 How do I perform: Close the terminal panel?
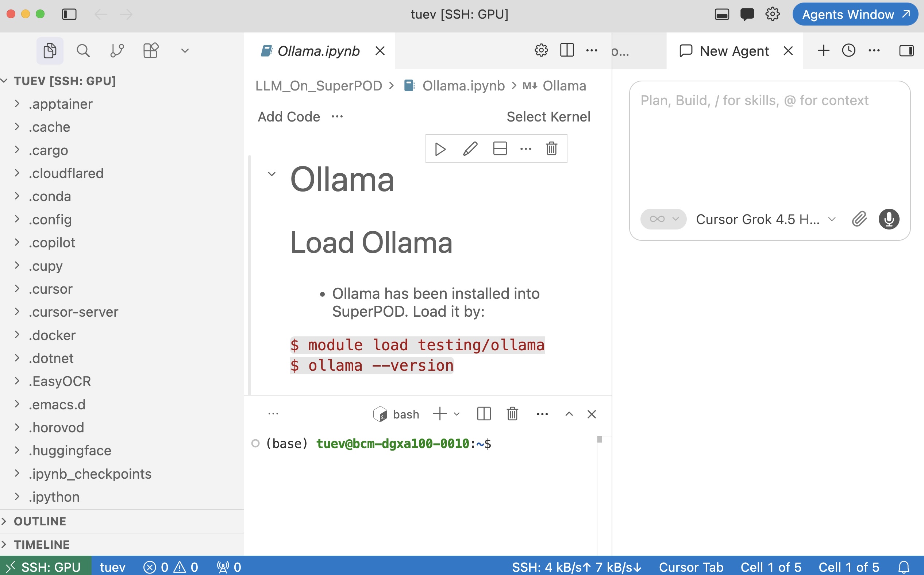click(592, 414)
